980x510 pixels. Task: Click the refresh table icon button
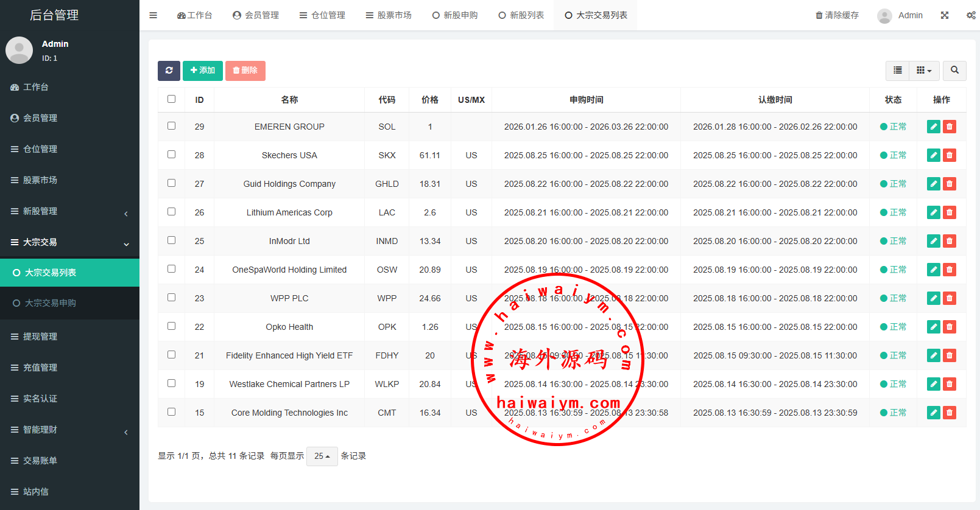pos(169,71)
